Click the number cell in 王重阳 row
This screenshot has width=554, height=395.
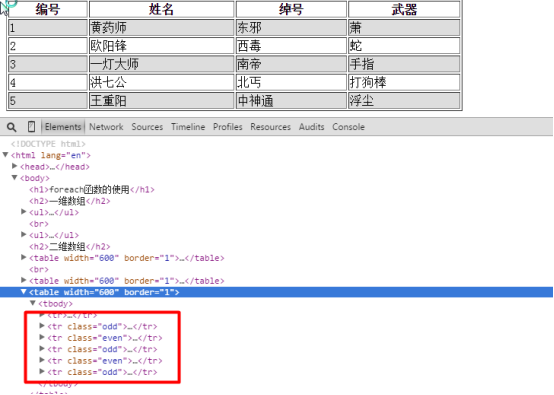click(47, 101)
